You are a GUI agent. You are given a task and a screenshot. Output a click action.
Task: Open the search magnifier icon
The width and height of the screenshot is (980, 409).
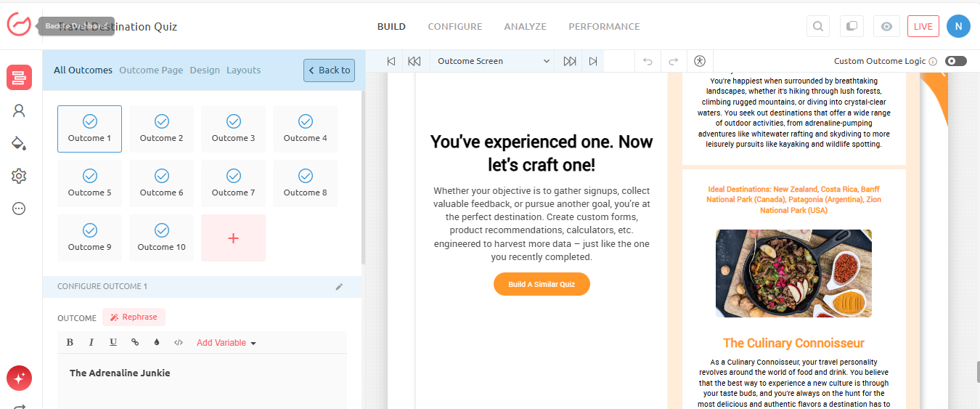818,27
